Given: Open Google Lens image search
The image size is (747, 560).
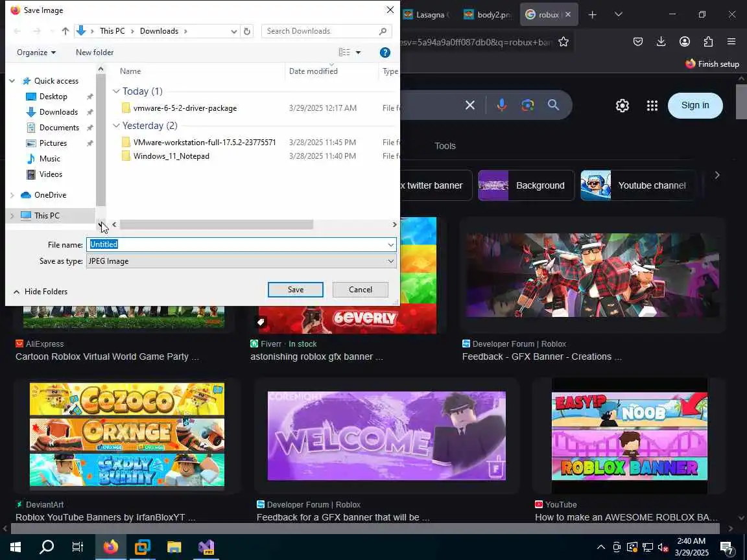Looking at the screenshot, I should [x=527, y=105].
